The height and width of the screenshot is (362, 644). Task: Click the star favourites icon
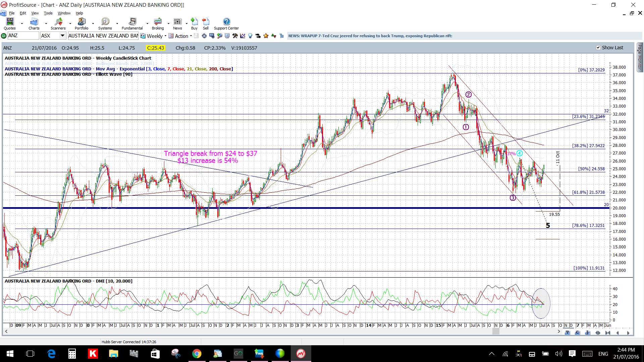point(266,36)
